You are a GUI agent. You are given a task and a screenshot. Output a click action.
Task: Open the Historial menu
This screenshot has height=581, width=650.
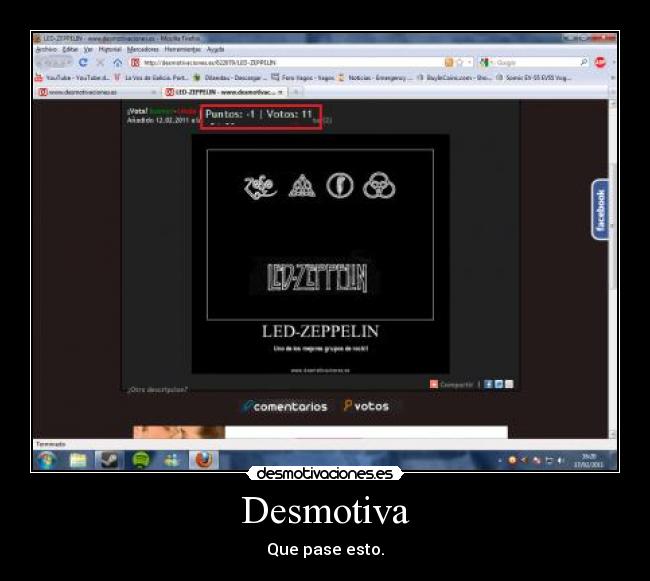[x=110, y=49]
